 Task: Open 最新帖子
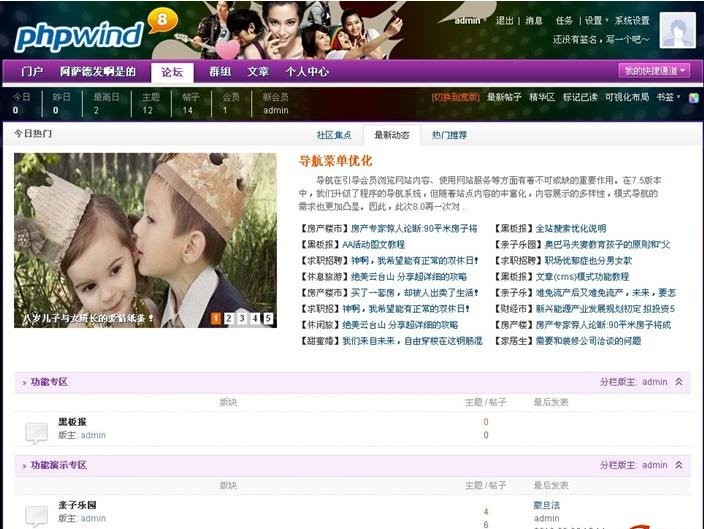tap(504, 97)
